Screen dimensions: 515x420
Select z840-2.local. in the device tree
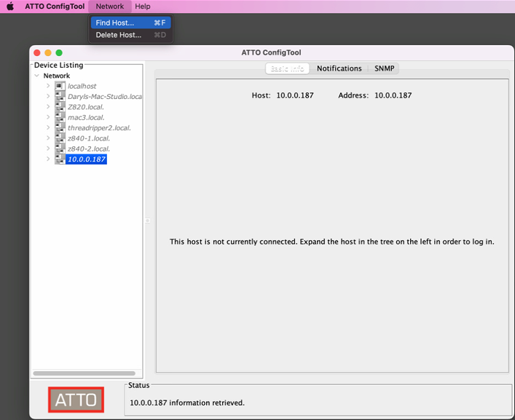click(89, 149)
